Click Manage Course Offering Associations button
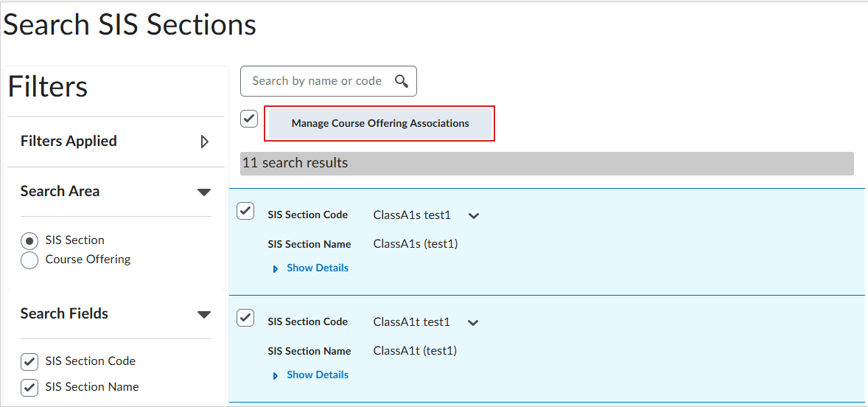 point(380,124)
